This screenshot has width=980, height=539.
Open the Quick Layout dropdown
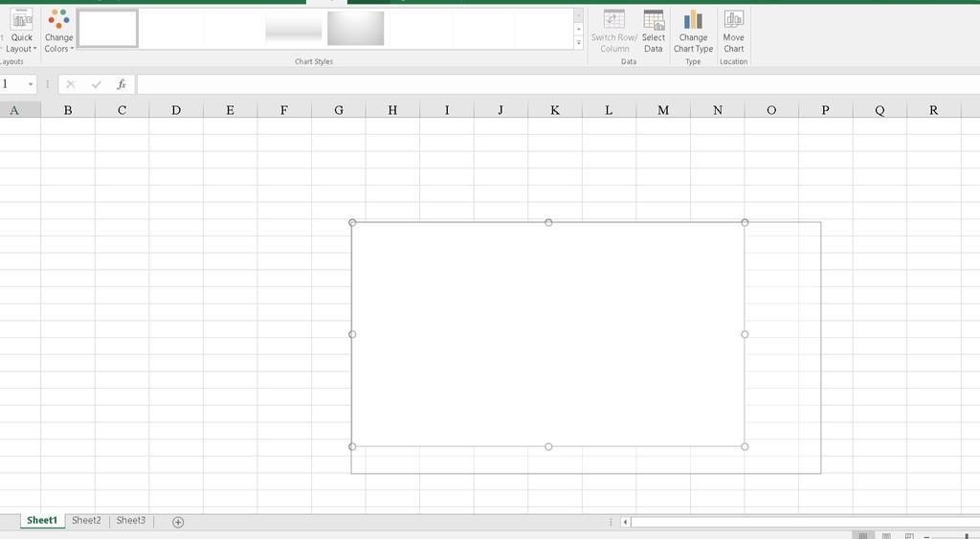pos(21,31)
